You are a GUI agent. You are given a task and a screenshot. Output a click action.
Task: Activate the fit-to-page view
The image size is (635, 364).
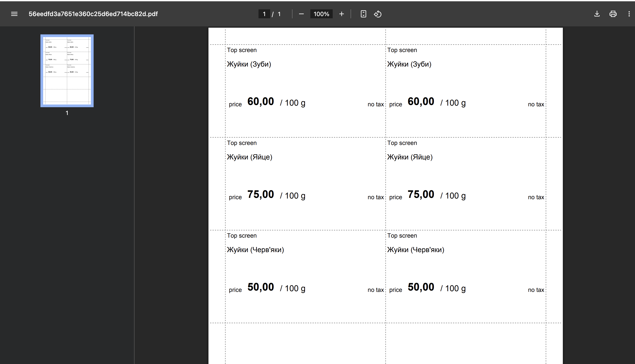[363, 14]
